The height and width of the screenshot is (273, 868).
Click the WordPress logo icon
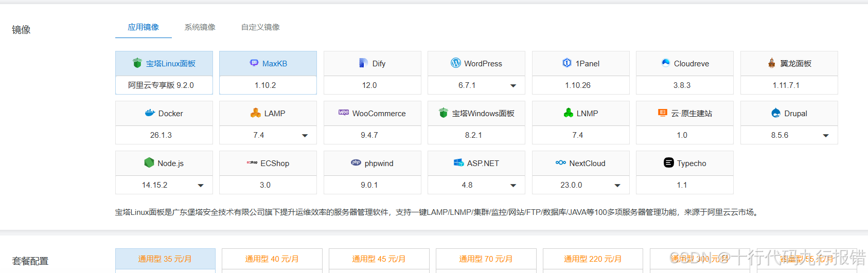click(456, 63)
